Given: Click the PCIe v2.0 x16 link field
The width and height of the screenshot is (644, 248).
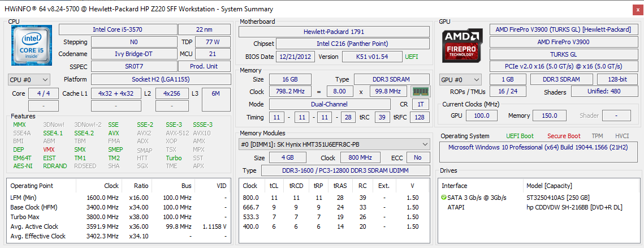Looking at the screenshot, I should click(x=563, y=66).
